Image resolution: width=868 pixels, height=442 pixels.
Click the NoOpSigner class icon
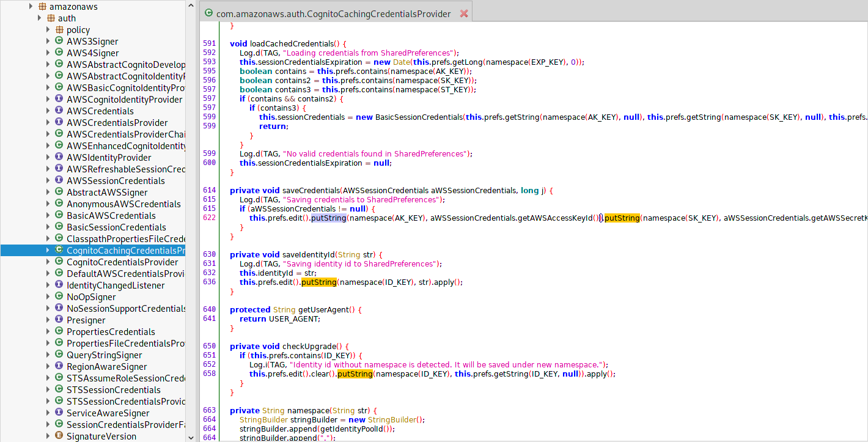[x=59, y=297]
